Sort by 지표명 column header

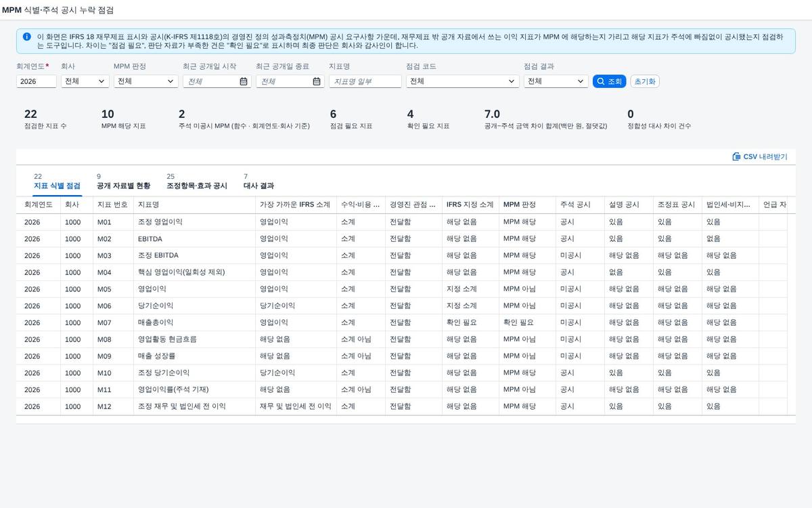(x=194, y=205)
